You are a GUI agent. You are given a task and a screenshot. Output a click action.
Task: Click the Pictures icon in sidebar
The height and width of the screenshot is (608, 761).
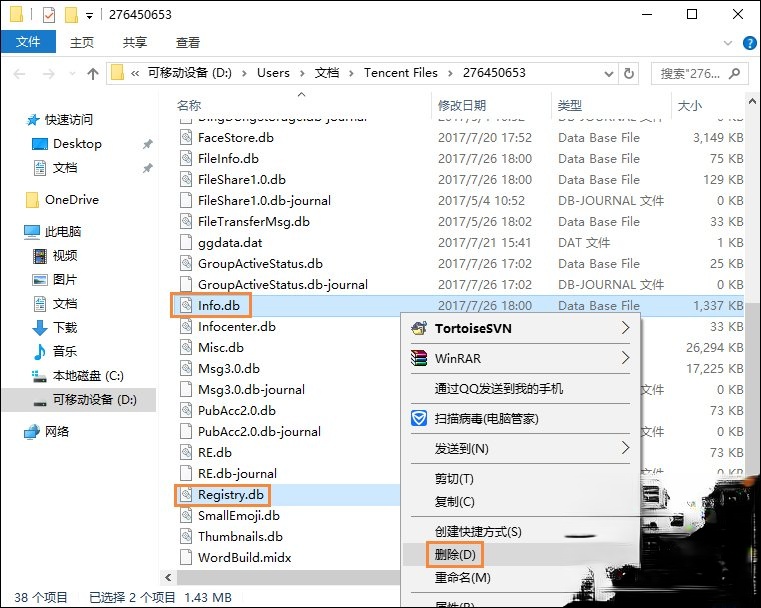(x=40, y=279)
